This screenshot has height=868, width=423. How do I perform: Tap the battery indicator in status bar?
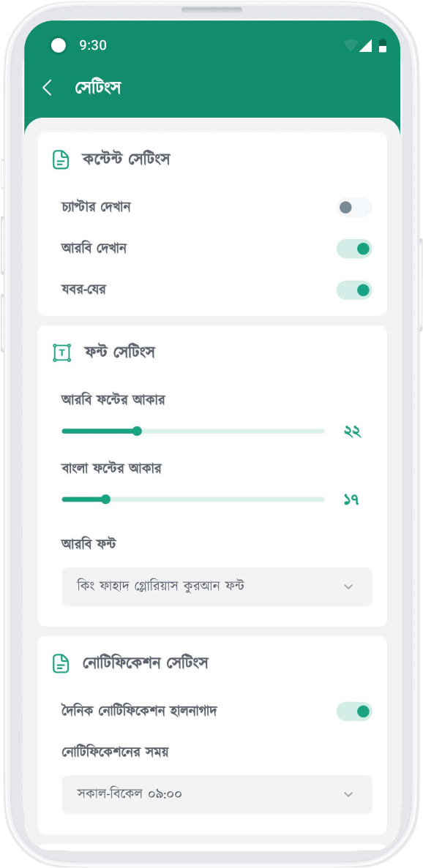[x=383, y=46]
